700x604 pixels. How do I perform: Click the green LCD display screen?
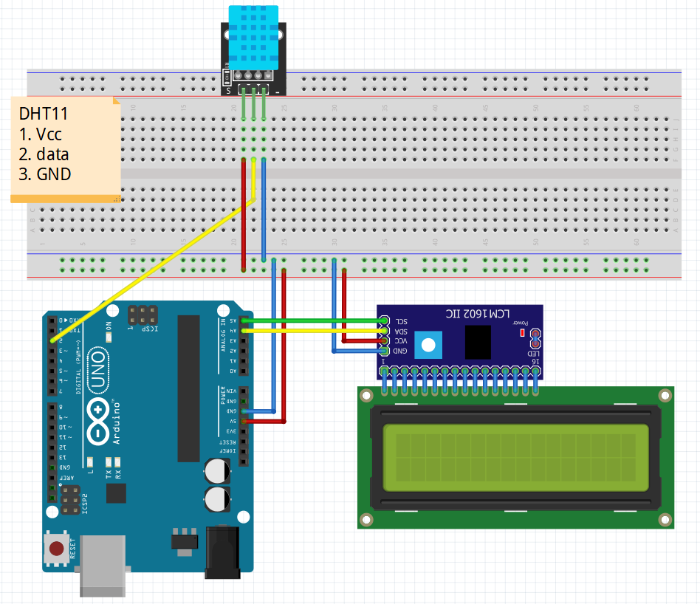point(515,457)
